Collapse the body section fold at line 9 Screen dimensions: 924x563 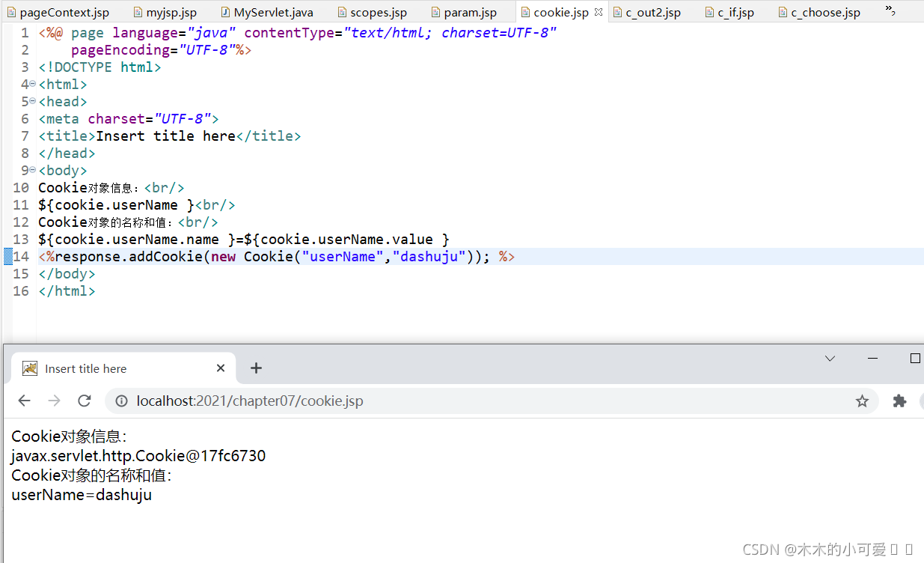(x=31, y=170)
